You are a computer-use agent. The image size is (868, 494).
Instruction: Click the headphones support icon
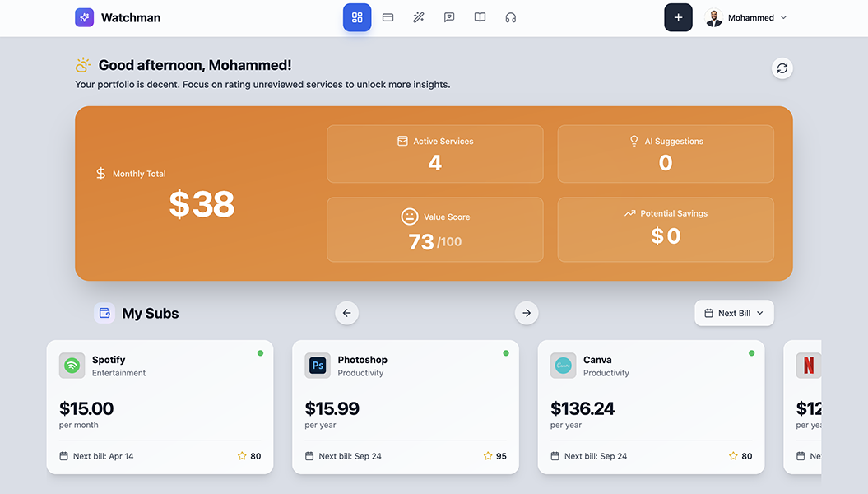click(510, 17)
